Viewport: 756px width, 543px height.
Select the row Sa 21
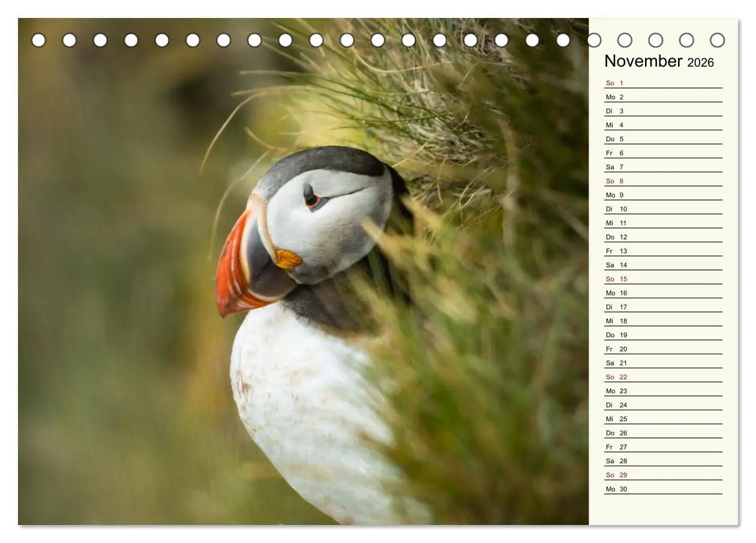tap(663, 362)
